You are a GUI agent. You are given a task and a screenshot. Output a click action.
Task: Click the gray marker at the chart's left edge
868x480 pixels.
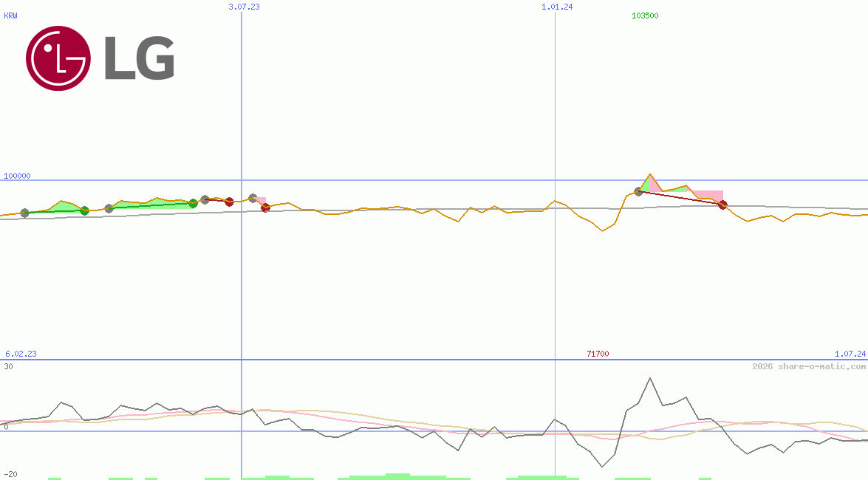tap(25, 213)
